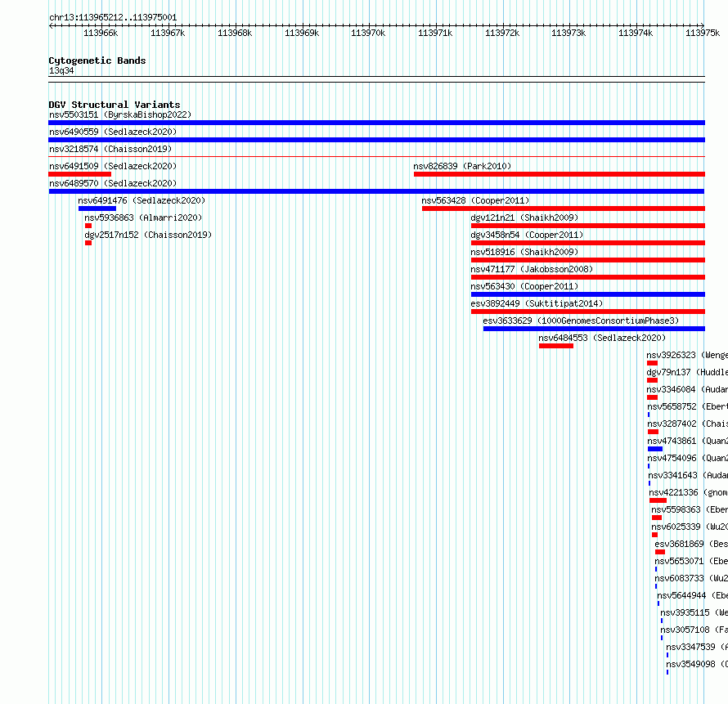
Task: Click the nsv6489570 (Sedlazeck2020) label
Action: pos(113,183)
